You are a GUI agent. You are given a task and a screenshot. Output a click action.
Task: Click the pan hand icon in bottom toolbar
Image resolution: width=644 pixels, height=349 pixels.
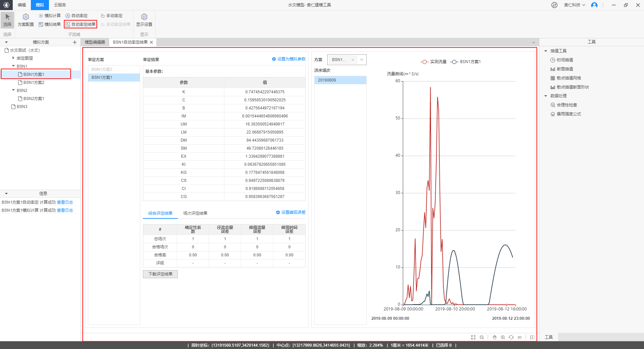click(494, 337)
